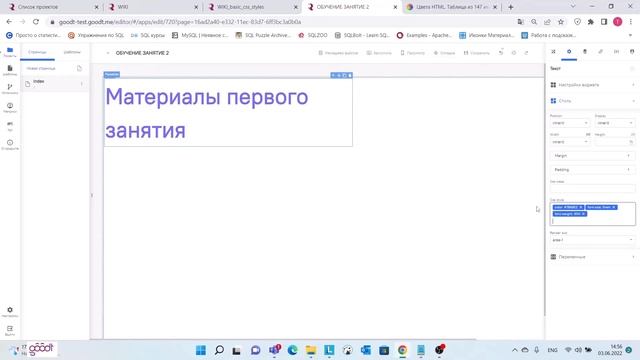
Task: Open the last icon tab in the right panel
Action: [x=632, y=51]
